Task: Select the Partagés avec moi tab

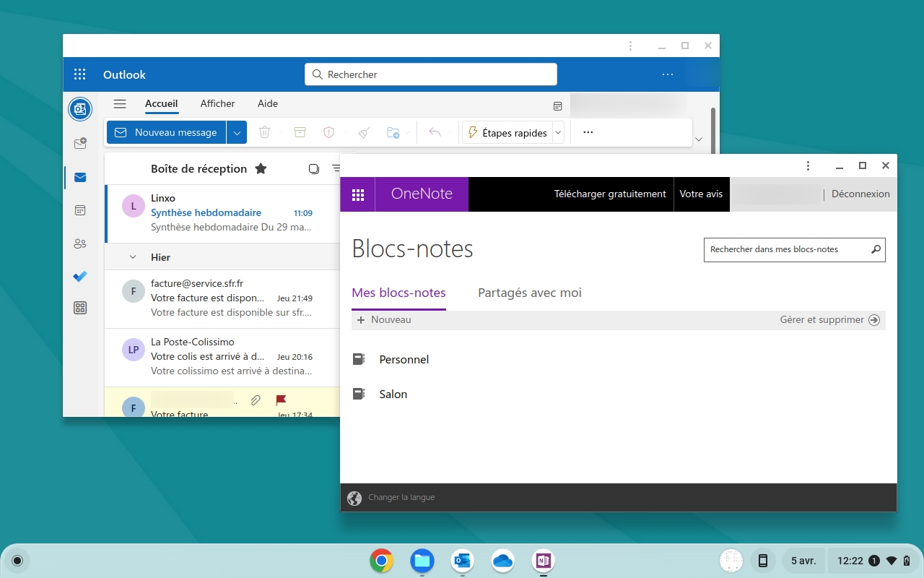Action: point(529,293)
